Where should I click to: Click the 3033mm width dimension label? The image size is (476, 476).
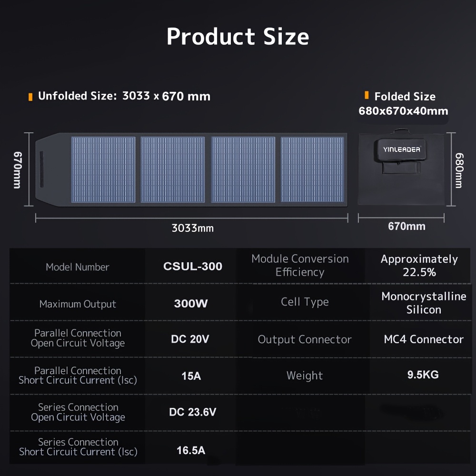(193, 228)
